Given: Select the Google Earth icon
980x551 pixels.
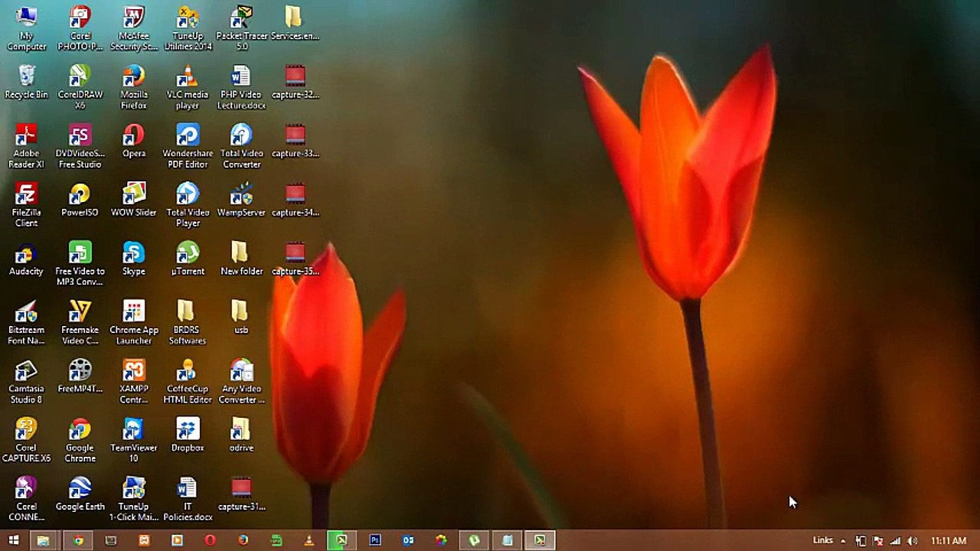Looking at the screenshot, I should 80,494.
